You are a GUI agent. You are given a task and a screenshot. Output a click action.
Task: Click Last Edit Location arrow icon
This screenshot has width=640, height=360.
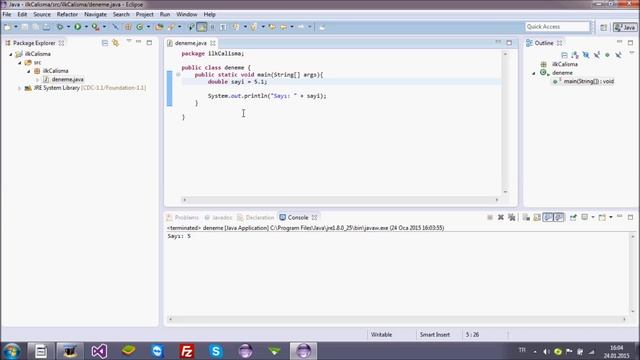(272, 27)
